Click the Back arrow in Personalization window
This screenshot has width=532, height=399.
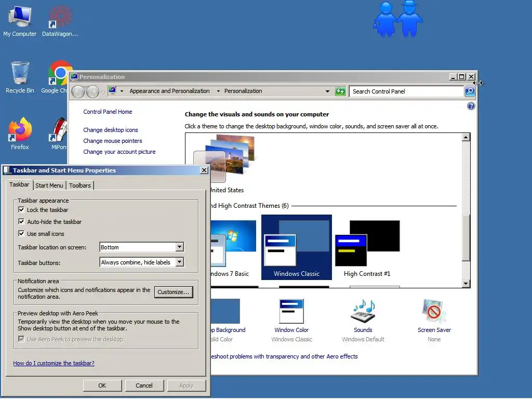(78, 91)
